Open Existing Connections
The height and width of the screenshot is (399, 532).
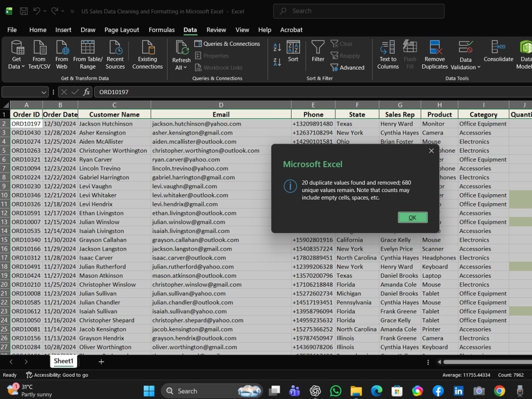click(147, 55)
